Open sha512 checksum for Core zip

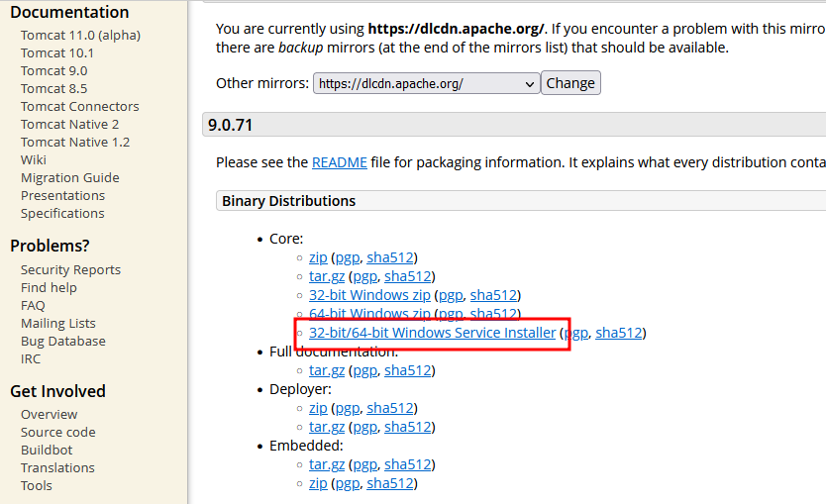tap(390, 258)
